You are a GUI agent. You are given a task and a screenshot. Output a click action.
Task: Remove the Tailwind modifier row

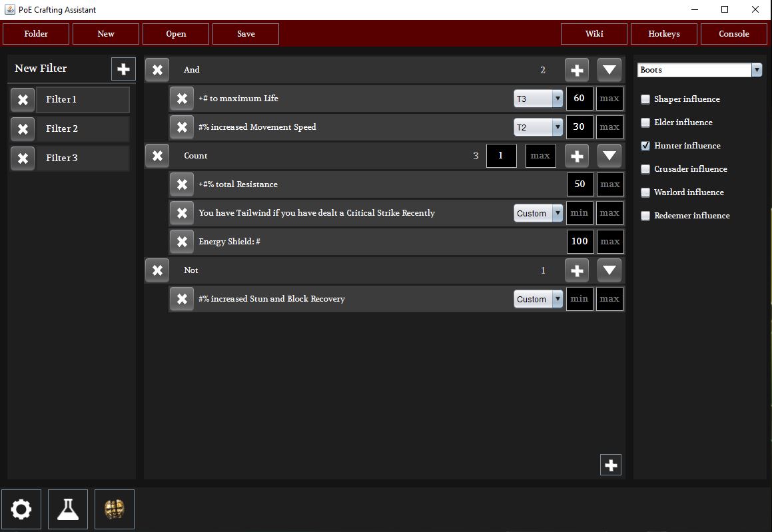[182, 213]
